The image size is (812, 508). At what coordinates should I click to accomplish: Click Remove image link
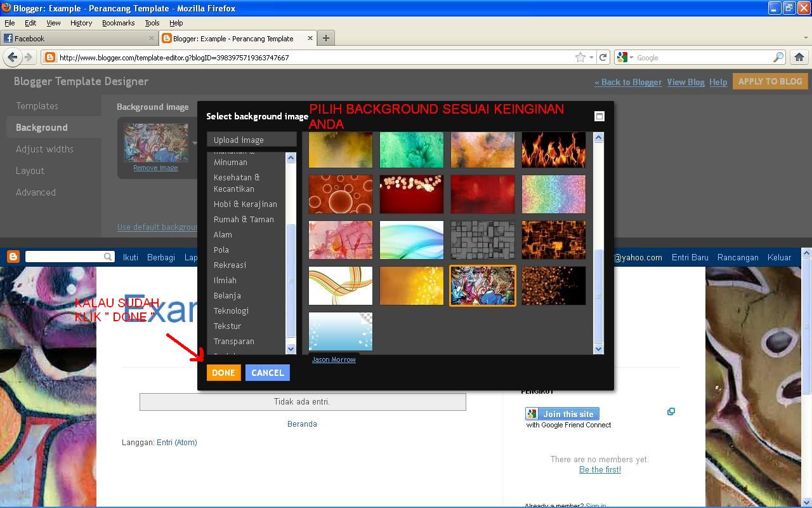click(155, 168)
